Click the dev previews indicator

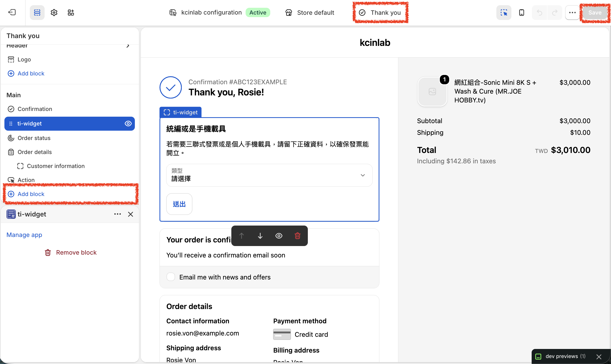click(x=561, y=356)
